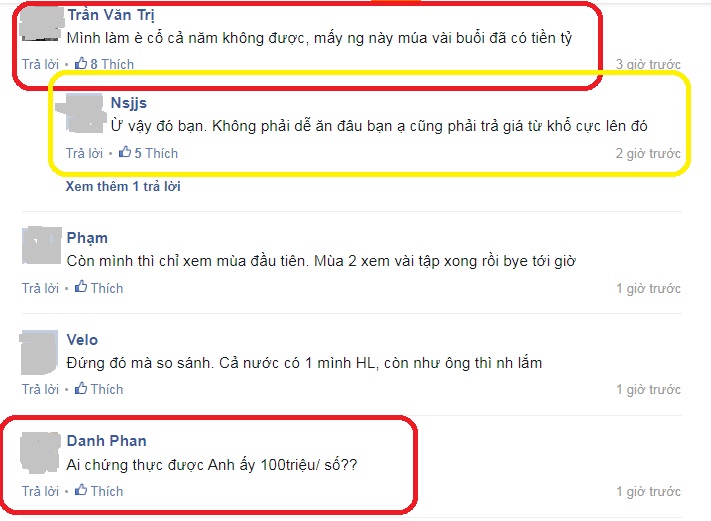
Task: Open Trần Văn Trị profile name link
Action: point(111,15)
